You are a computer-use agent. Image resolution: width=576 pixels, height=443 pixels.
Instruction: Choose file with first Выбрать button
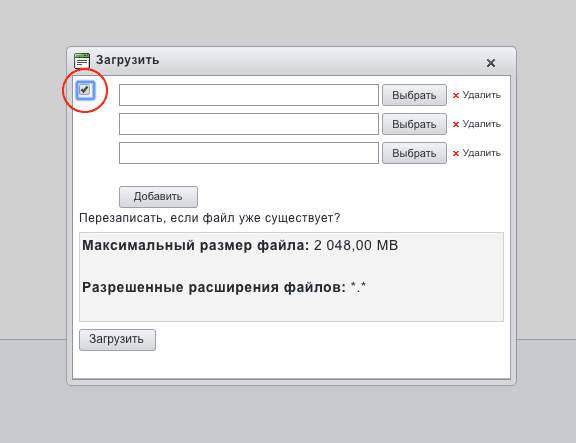point(414,95)
